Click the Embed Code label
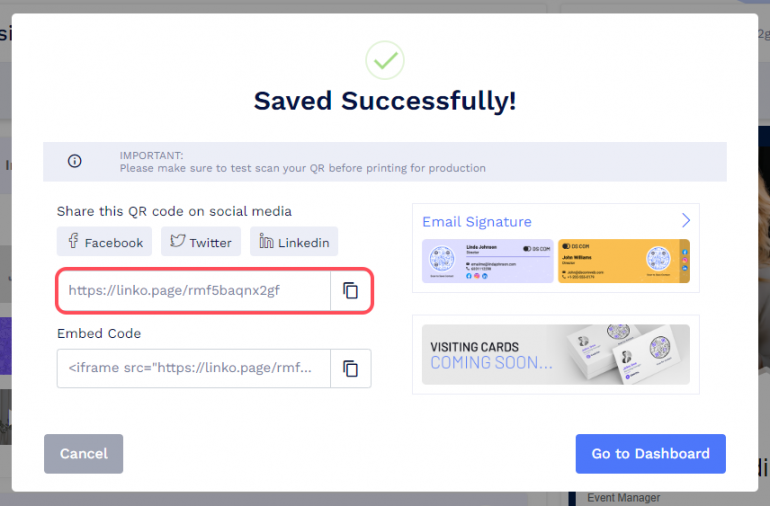This screenshot has width=770, height=506. click(99, 333)
